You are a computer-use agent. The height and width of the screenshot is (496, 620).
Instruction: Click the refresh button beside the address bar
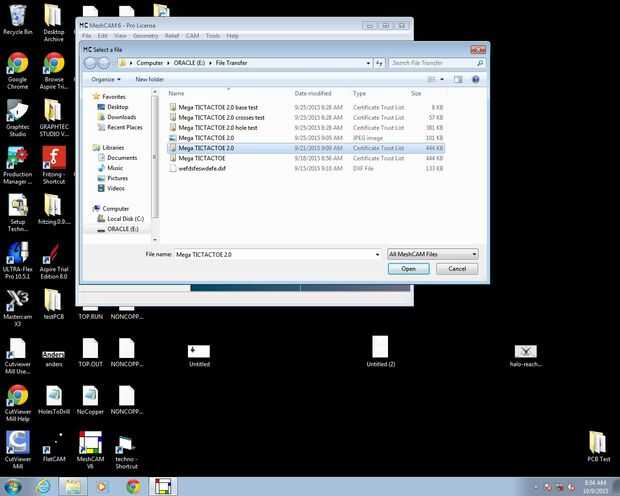(379, 63)
